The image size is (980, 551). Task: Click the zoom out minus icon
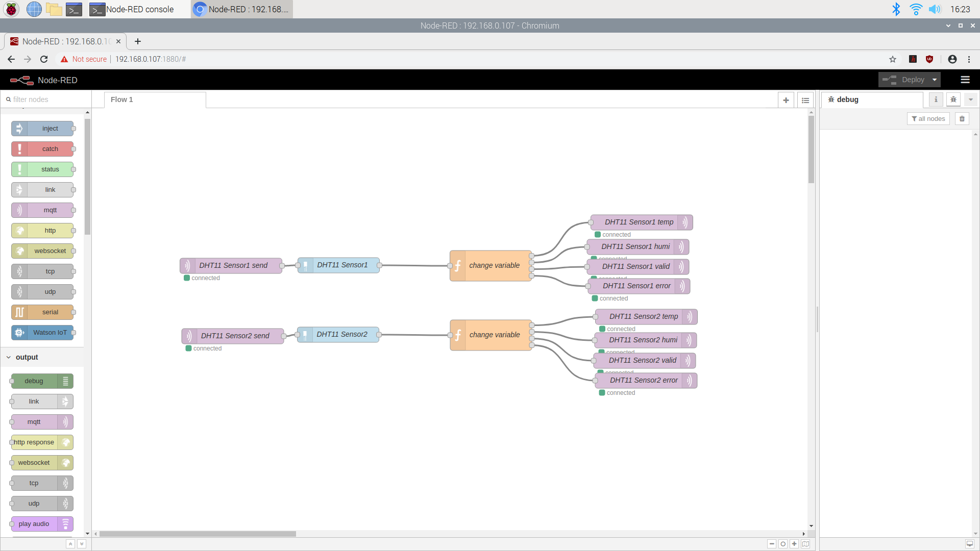(772, 544)
